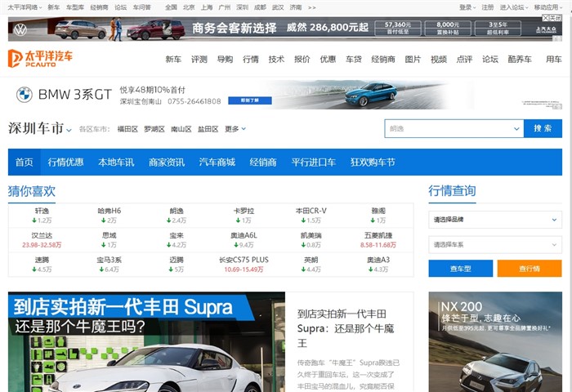Click 南山区 district link
Screen dimensions: 572x392
(x=181, y=129)
